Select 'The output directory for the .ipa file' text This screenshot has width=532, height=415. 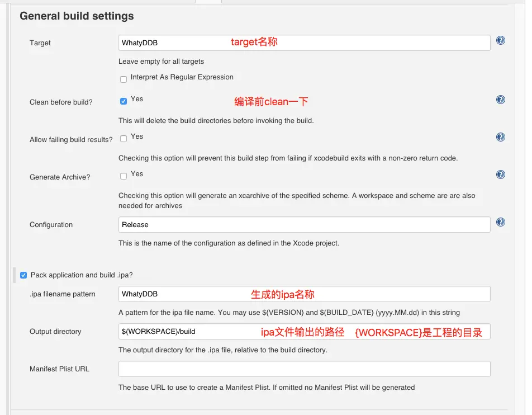223,350
